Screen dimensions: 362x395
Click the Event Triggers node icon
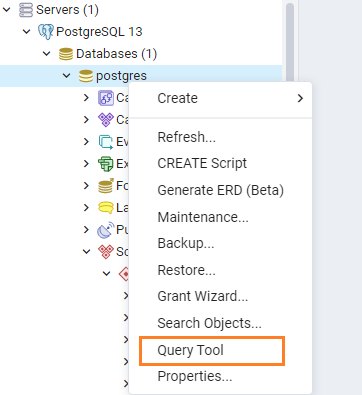[x=106, y=142]
